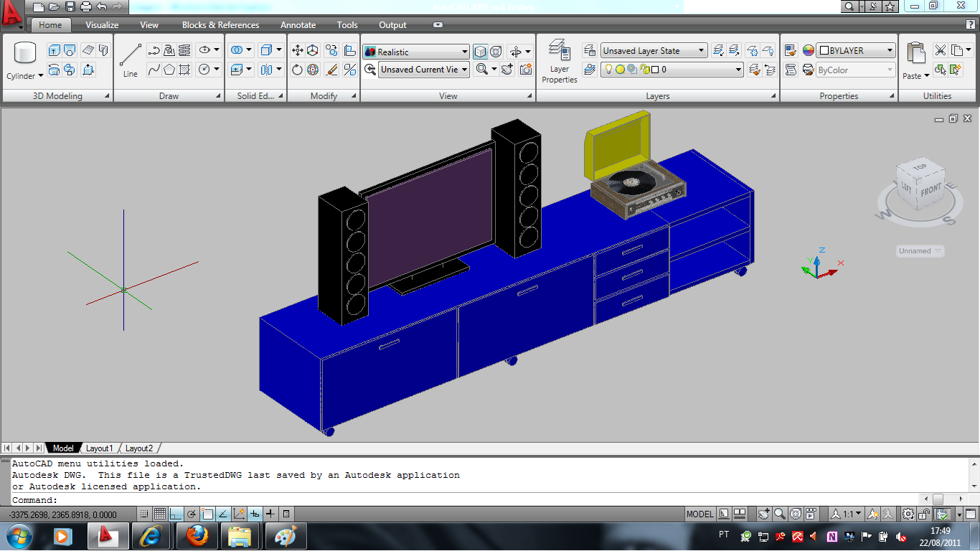Open the Realistic visual style dropdown

pyautogui.click(x=465, y=51)
